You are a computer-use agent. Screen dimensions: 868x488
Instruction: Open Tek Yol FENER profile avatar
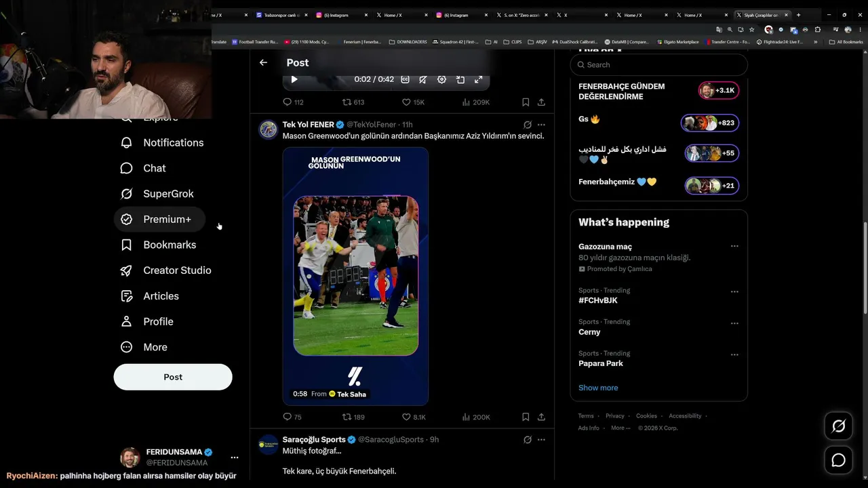(x=269, y=129)
